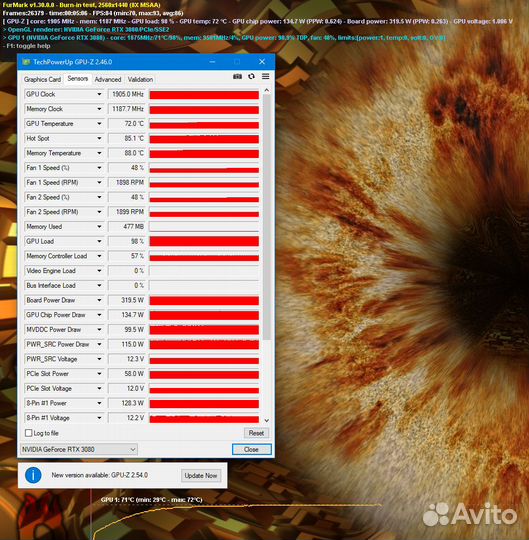
Task: Toggle the Log to file checkbox
Action: [x=29, y=433]
